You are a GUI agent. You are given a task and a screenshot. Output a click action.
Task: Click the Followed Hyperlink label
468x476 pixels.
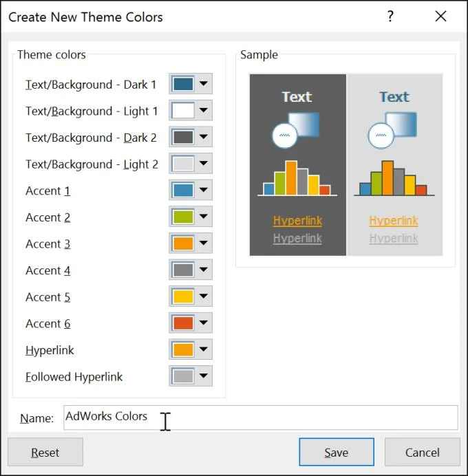[74, 377]
